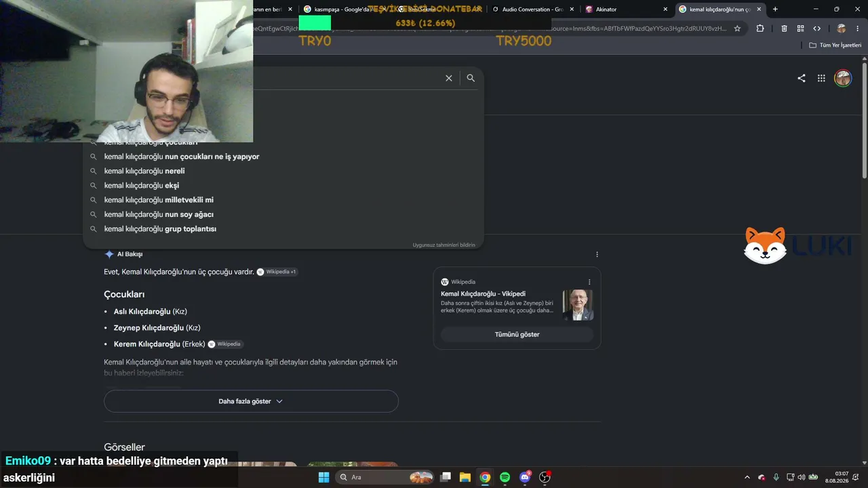Open the notification bell in the taskbar
This screenshot has width=868, height=488.
(x=856, y=477)
